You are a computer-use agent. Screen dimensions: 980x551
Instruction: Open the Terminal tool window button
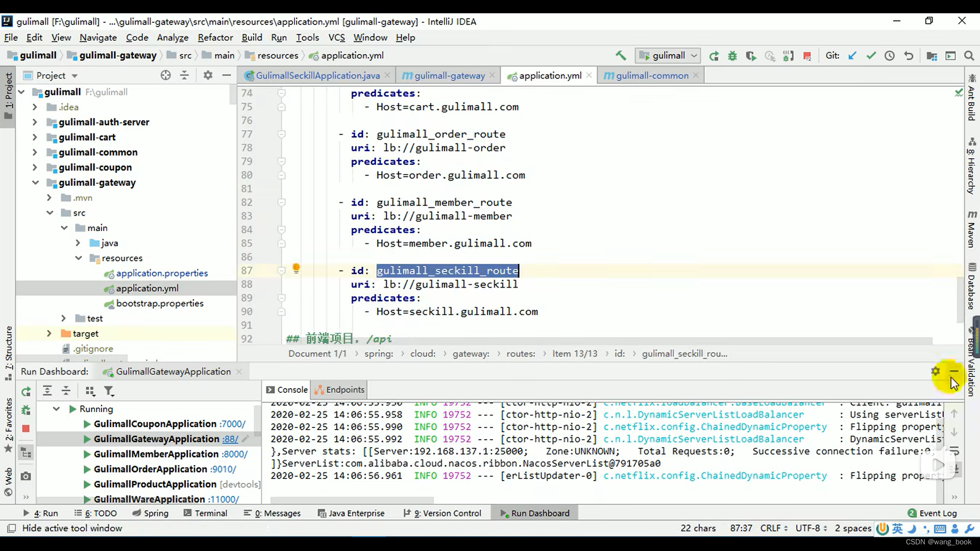point(205,513)
